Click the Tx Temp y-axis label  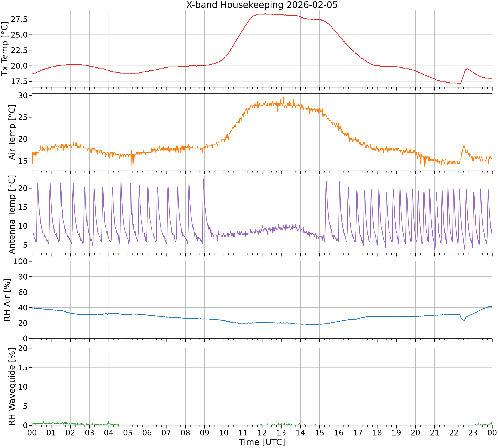coord(5,49)
